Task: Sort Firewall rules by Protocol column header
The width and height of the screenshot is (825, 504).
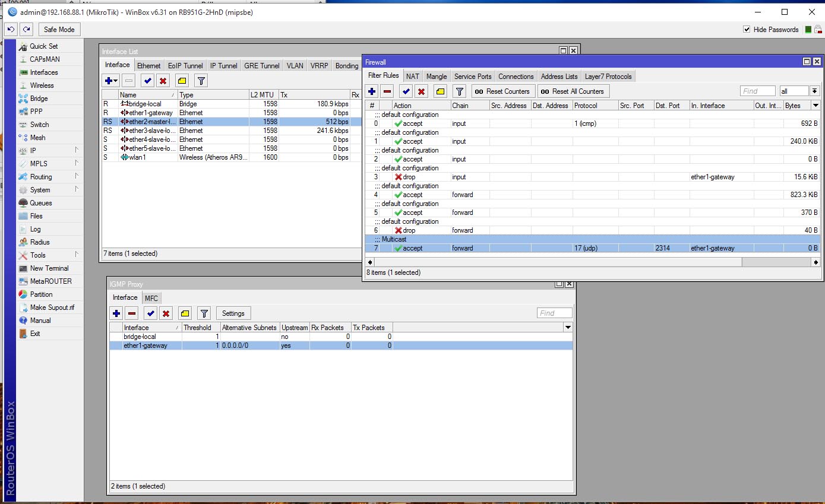Action: [595, 106]
